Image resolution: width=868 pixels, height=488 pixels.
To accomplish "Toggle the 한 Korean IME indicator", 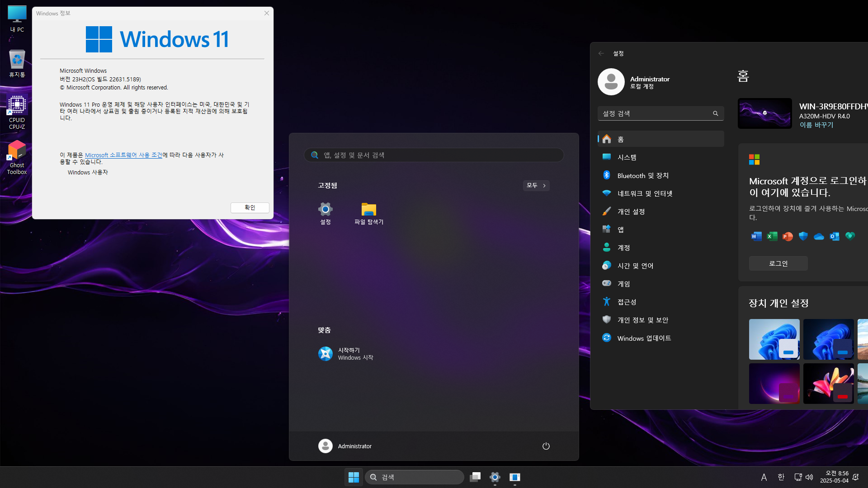I will [781, 477].
